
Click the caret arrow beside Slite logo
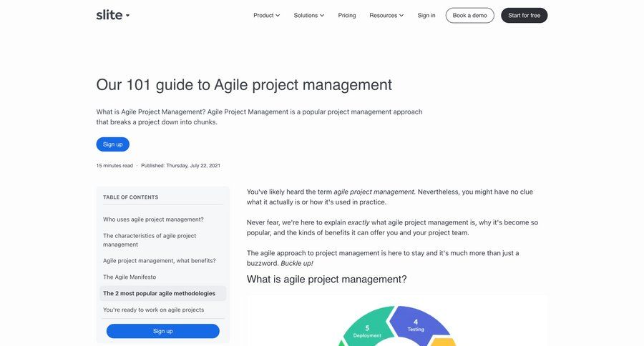pos(127,15)
